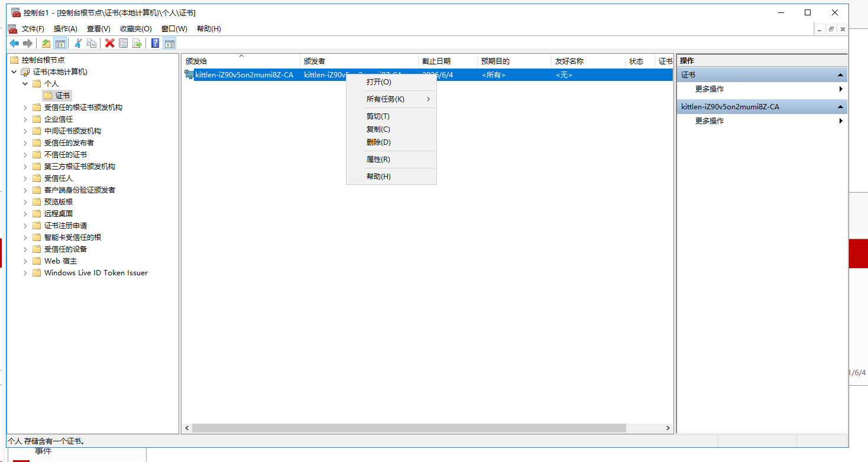The height and width of the screenshot is (462, 868).
Task: Click the back navigation arrow in the toolbar
Action: [14, 43]
